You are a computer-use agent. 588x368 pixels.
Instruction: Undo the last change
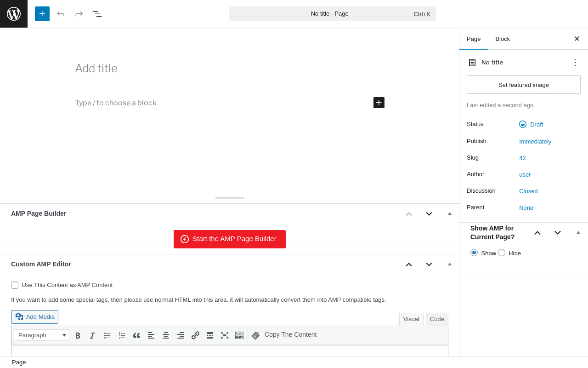[x=61, y=14]
